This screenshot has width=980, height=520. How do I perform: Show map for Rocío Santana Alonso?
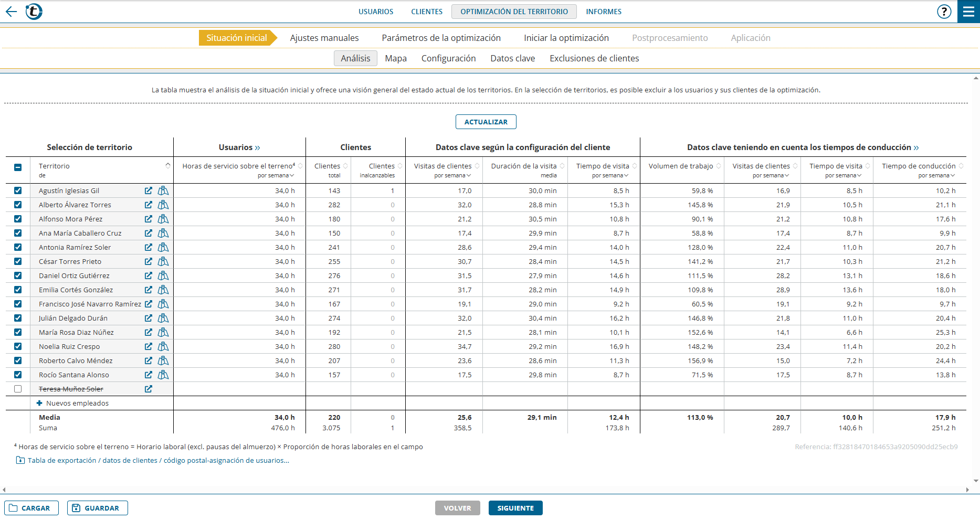click(163, 375)
